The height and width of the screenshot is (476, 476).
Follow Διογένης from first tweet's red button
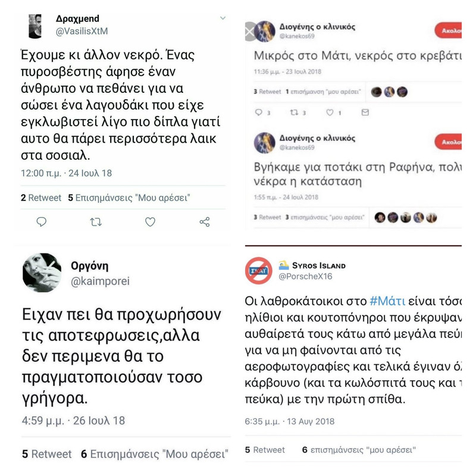pos(448,31)
